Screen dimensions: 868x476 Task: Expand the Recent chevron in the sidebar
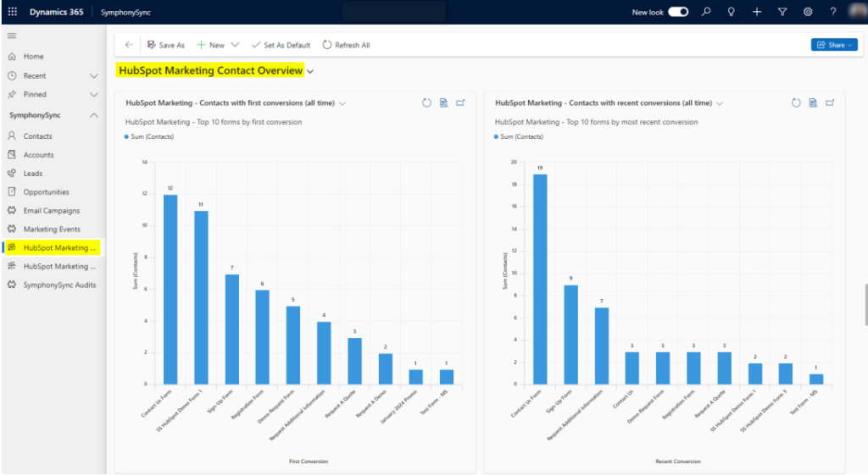pyautogui.click(x=93, y=75)
